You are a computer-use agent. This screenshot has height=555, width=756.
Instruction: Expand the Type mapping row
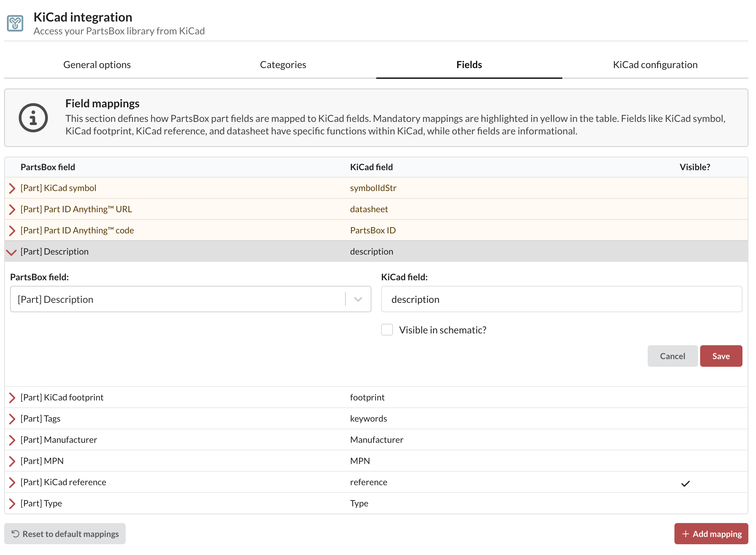[x=12, y=504]
